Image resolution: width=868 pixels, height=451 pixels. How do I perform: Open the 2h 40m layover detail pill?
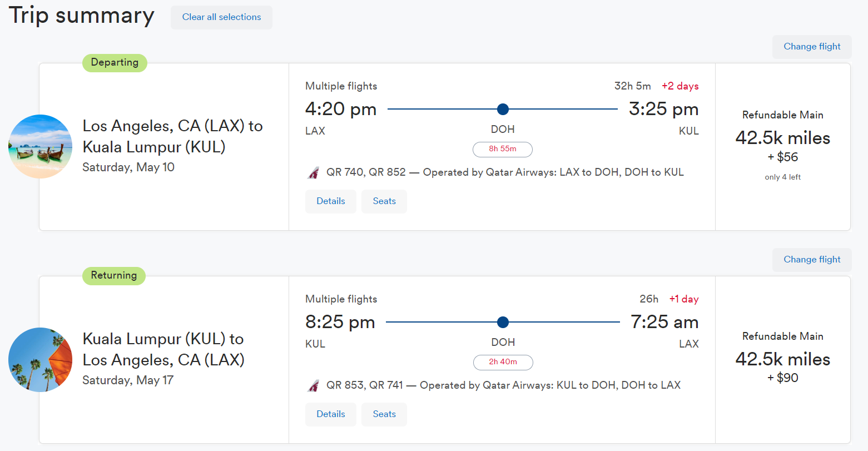[503, 362]
